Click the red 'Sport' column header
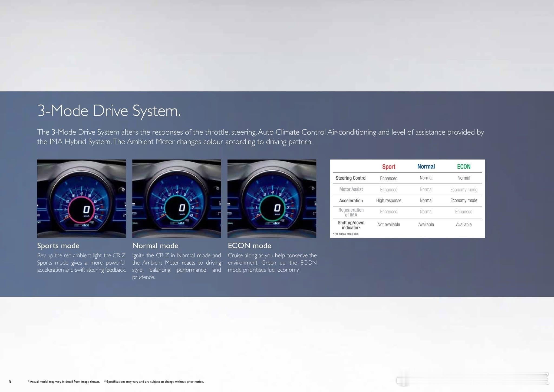This screenshot has width=554, height=392. tap(389, 167)
